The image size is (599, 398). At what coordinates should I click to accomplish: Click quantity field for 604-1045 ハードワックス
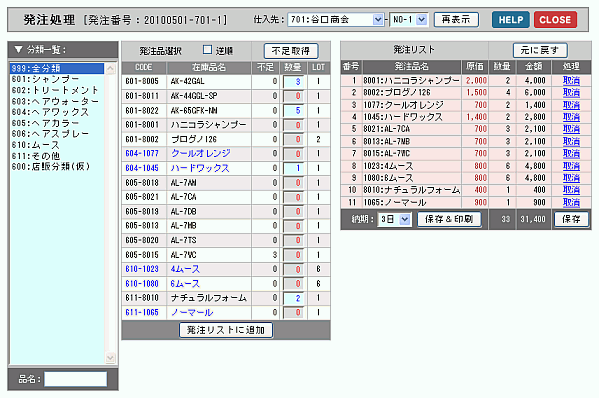coord(293,168)
